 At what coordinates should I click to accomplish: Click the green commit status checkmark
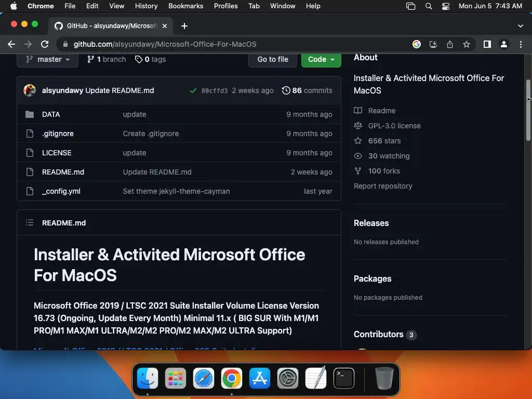[x=193, y=90]
